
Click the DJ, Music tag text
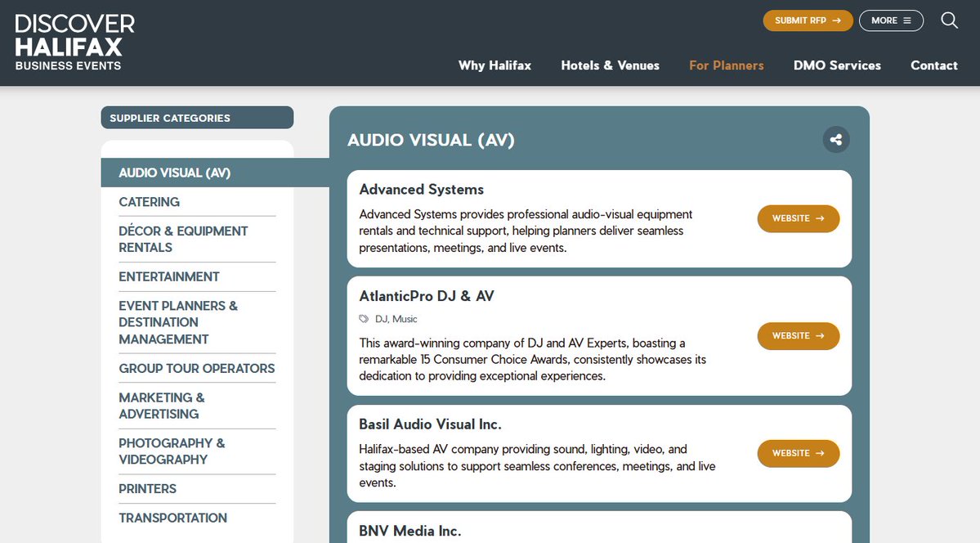tap(396, 319)
